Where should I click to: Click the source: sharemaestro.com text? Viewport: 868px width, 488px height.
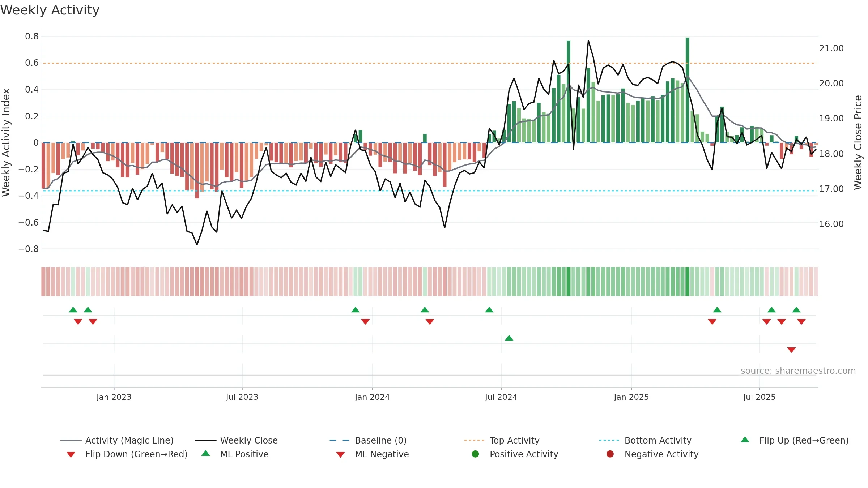798,371
